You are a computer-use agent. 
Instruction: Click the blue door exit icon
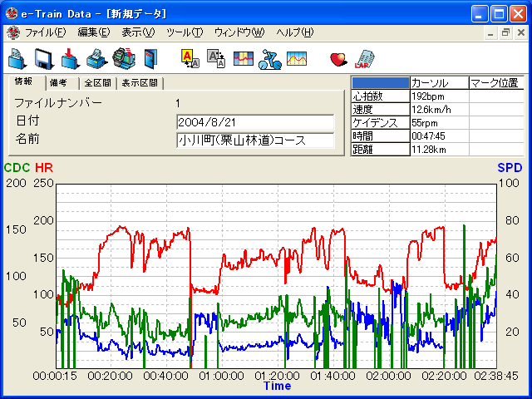(x=150, y=58)
